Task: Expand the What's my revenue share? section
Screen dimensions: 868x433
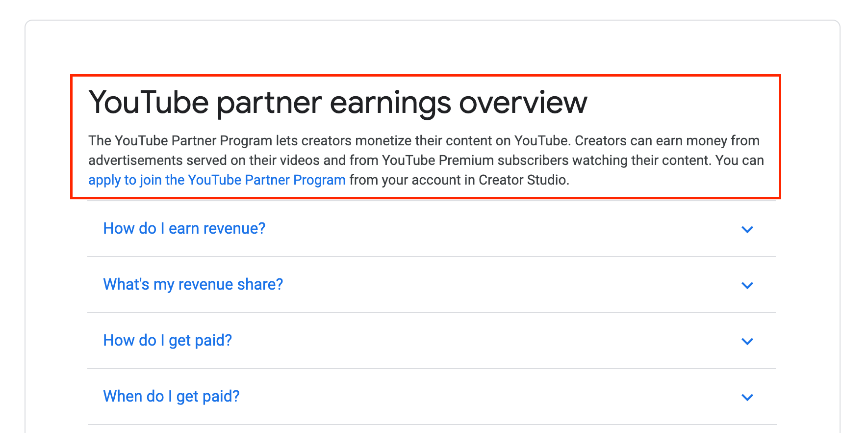Action: [x=432, y=285]
